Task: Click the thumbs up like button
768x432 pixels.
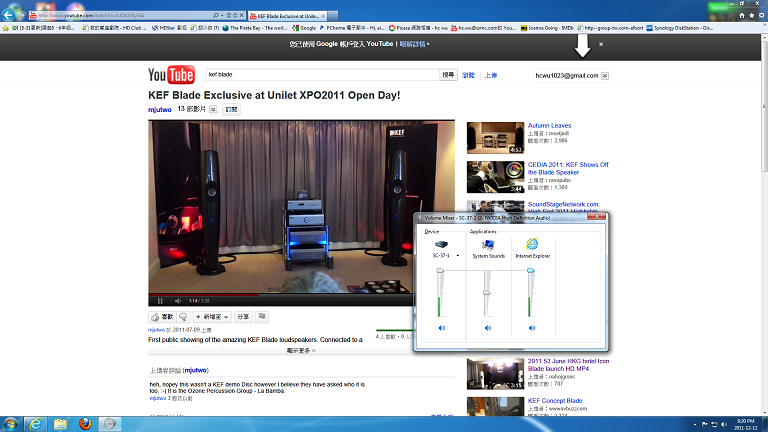Action: (162, 316)
